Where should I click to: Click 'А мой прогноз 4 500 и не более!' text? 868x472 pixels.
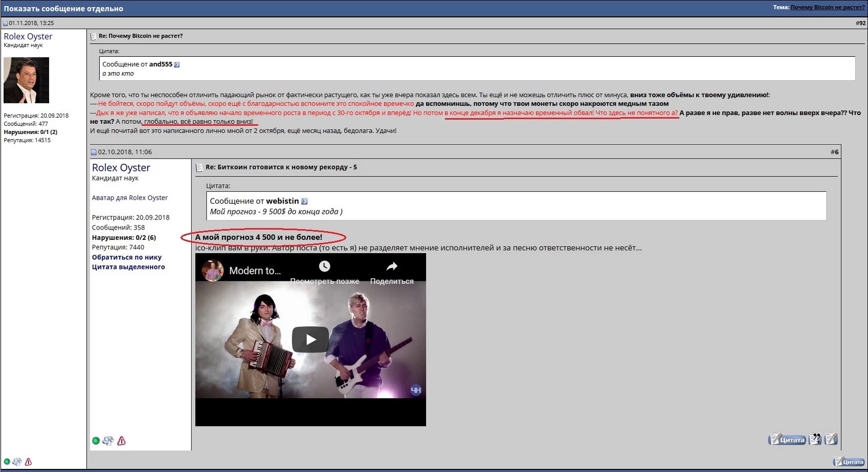pos(259,237)
